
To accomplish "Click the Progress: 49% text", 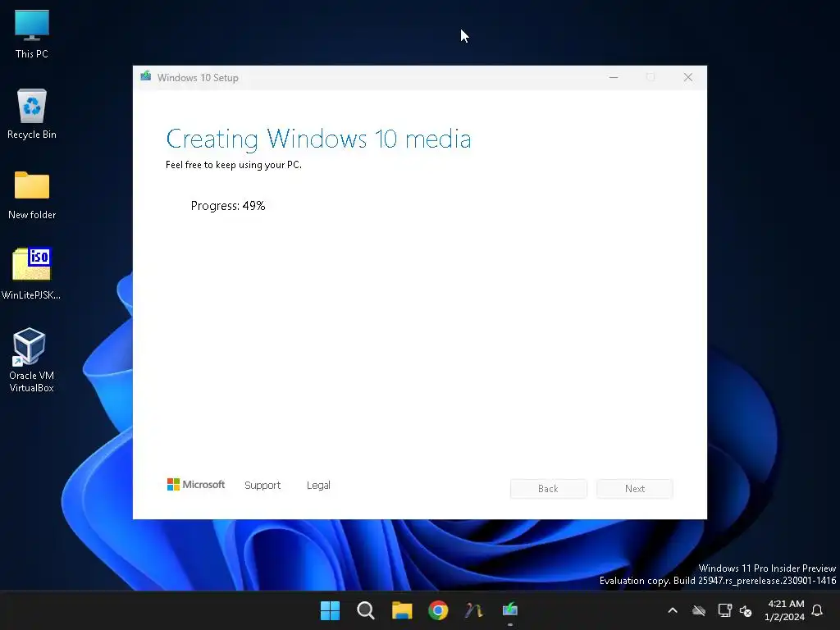I will point(228,206).
